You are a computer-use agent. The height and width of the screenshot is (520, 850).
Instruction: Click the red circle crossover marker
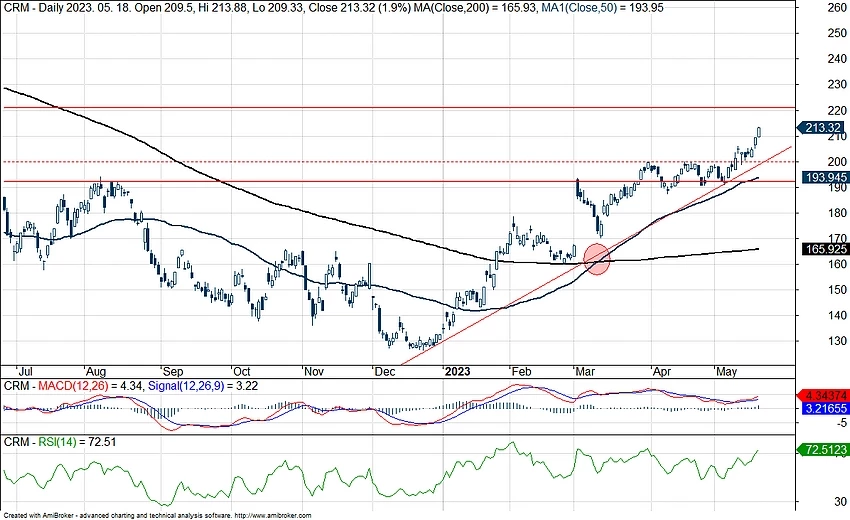[597, 259]
